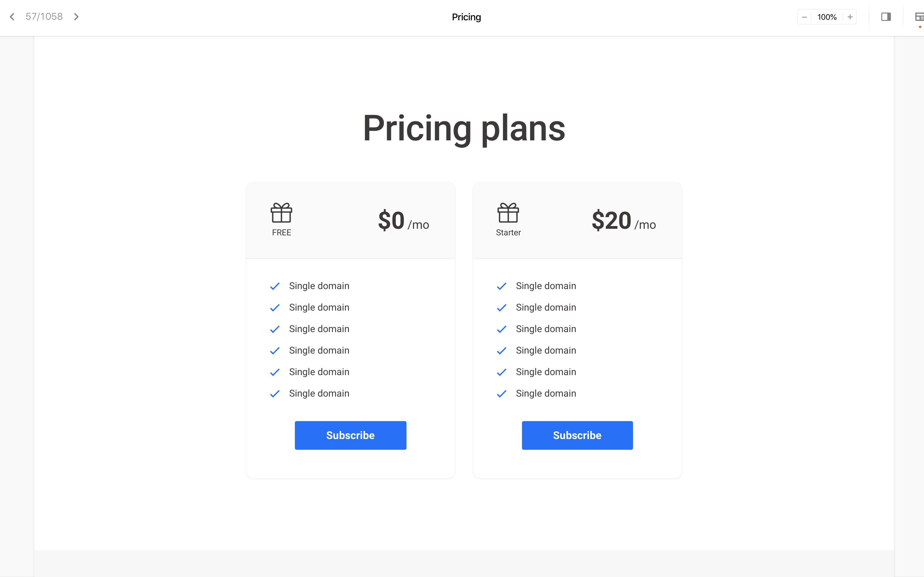Zoom in using the plus button
Image resolution: width=924 pixels, height=577 pixels.
850,17
